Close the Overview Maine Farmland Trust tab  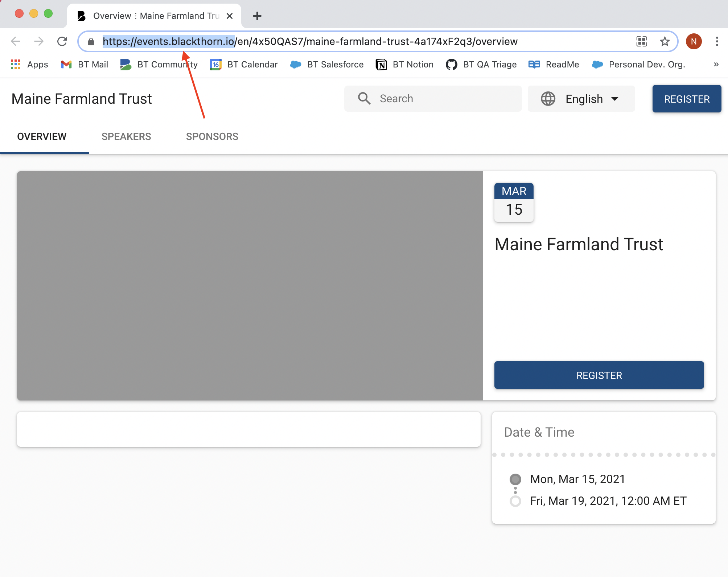[230, 16]
